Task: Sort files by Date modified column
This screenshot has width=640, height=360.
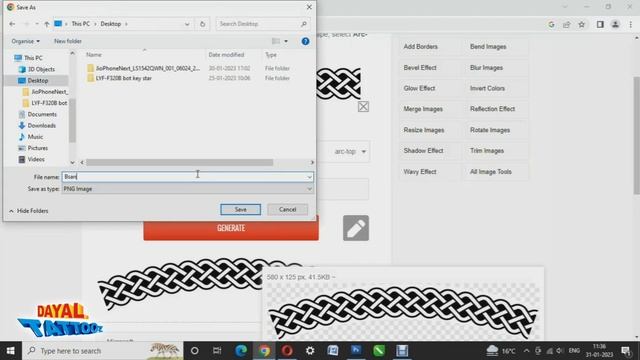Action: click(226, 55)
